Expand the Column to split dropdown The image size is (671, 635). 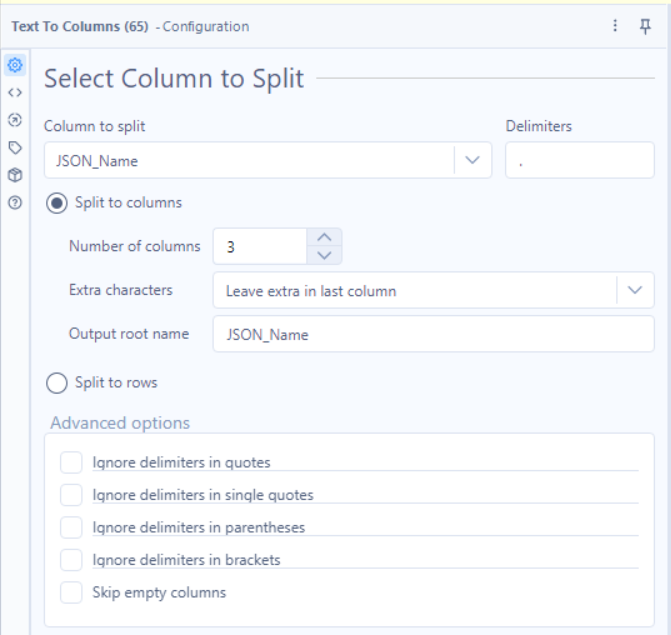tap(473, 160)
